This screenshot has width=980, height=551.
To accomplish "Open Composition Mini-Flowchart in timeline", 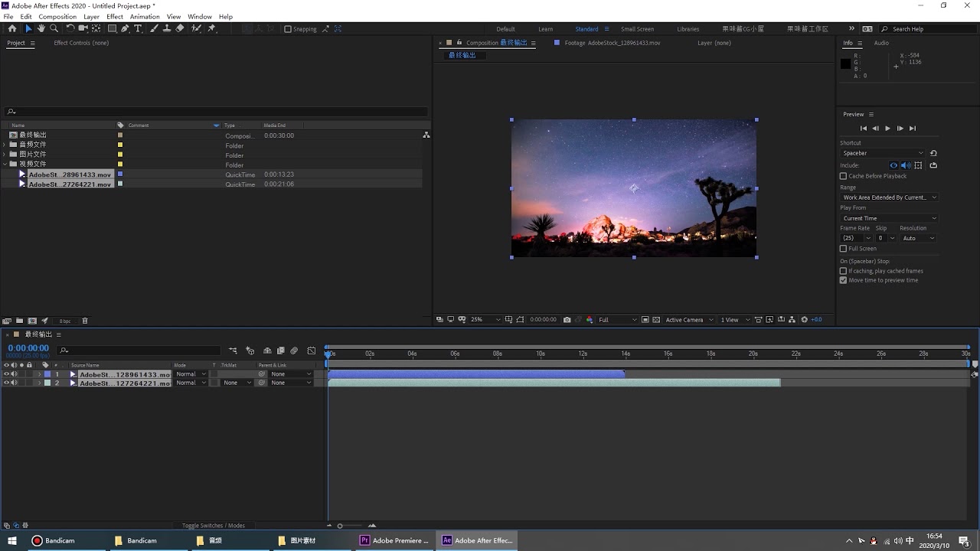I will (x=233, y=350).
